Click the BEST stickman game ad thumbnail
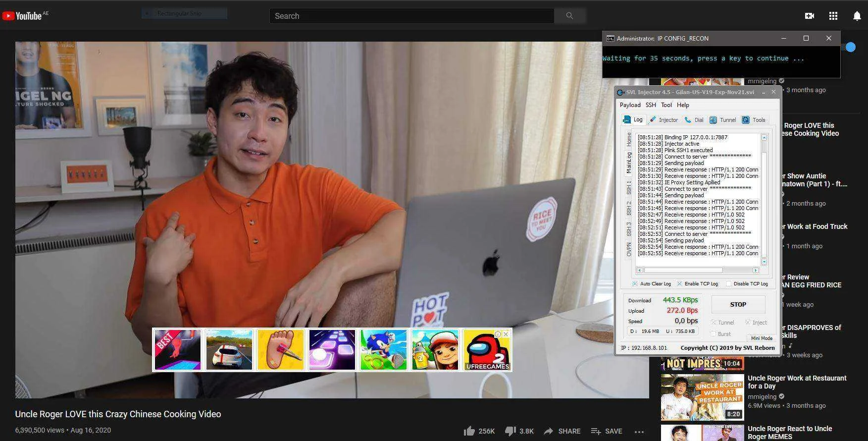 point(178,350)
